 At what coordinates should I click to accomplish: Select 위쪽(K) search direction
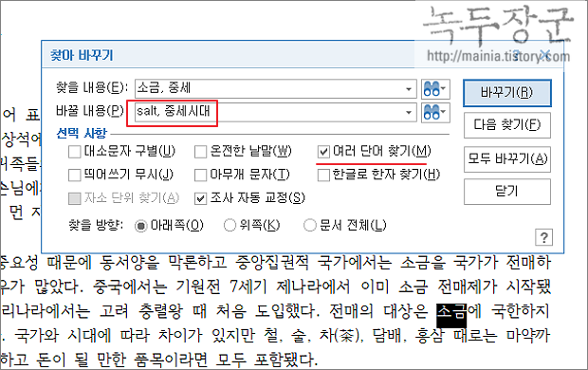point(230,226)
